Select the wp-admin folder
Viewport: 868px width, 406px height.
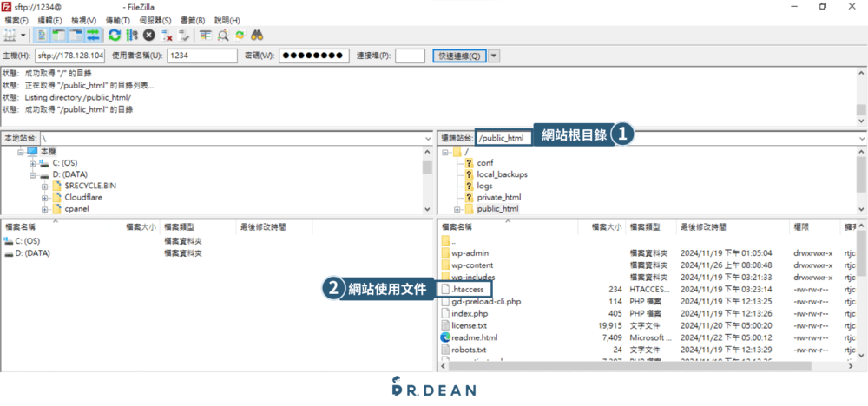tap(470, 253)
